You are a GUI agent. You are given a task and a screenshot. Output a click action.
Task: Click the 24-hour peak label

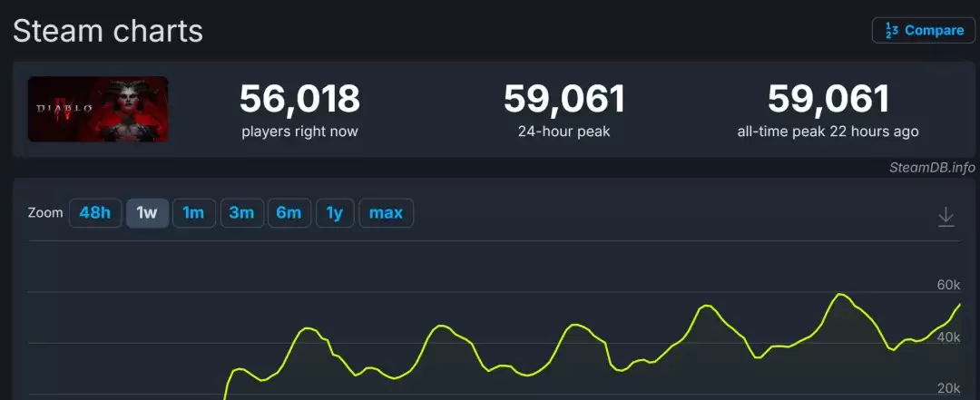(x=563, y=132)
